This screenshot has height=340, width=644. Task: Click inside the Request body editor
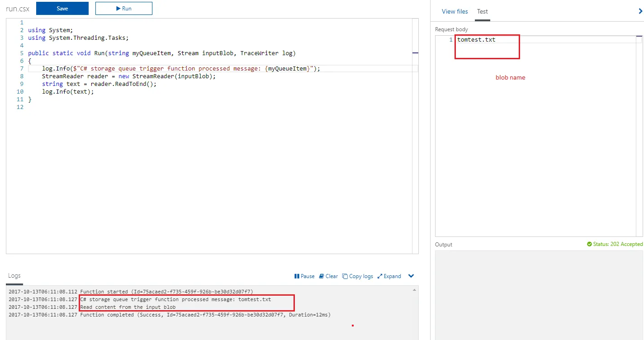click(x=539, y=136)
